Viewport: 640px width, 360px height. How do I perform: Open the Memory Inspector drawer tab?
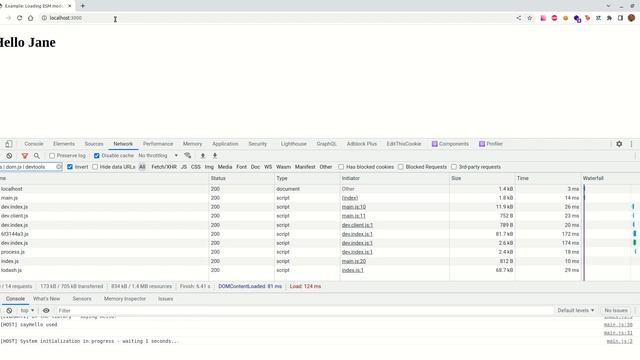click(125, 299)
